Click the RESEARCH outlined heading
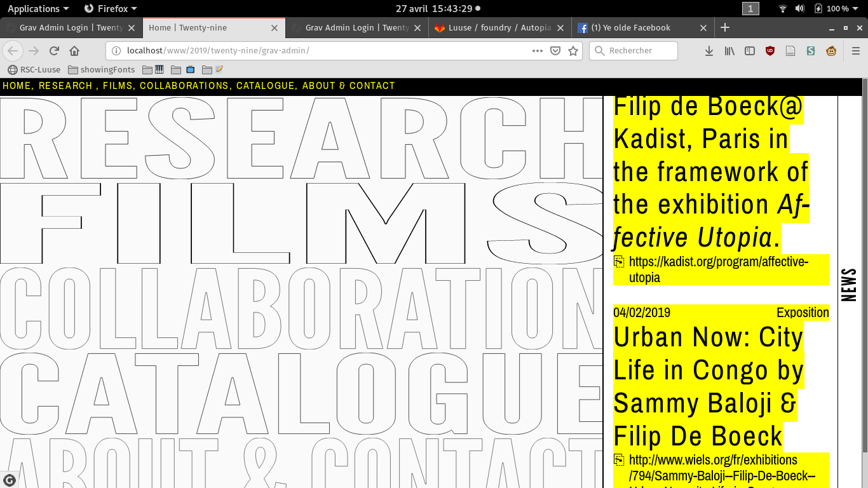This screenshot has height=488, width=868. tap(299, 137)
